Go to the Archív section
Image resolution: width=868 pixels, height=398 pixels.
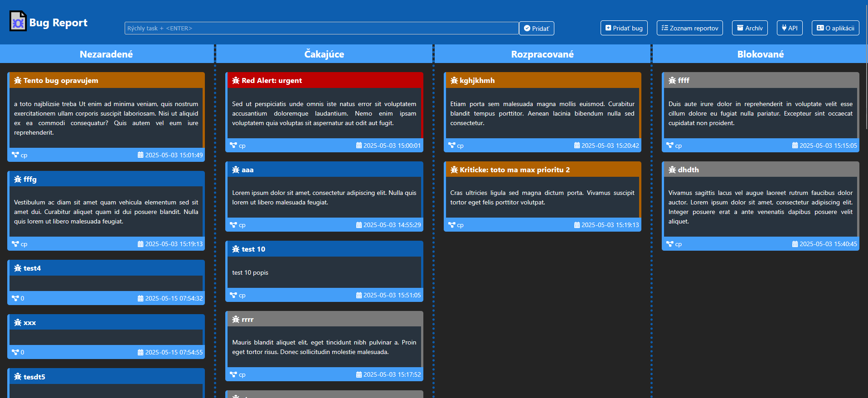click(749, 28)
